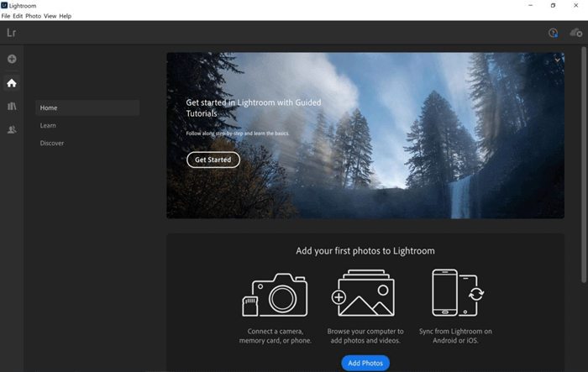This screenshot has width=588, height=372.
Task: Minimize the Lightroom window
Action: [x=530, y=5]
